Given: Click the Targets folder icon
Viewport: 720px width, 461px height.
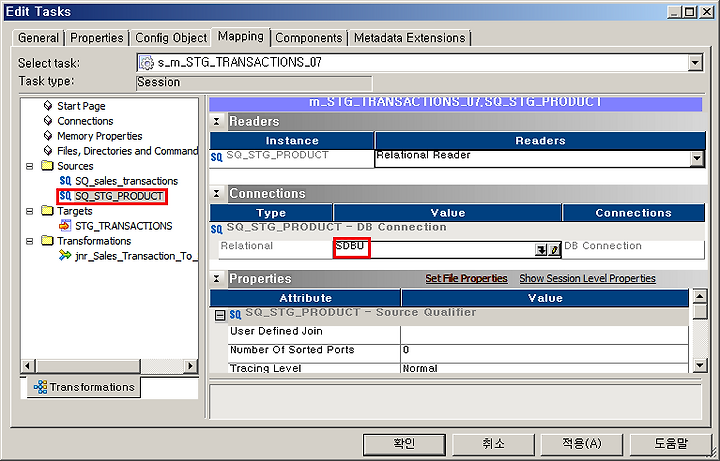Looking at the screenshot, I should (x=47, y=211).
